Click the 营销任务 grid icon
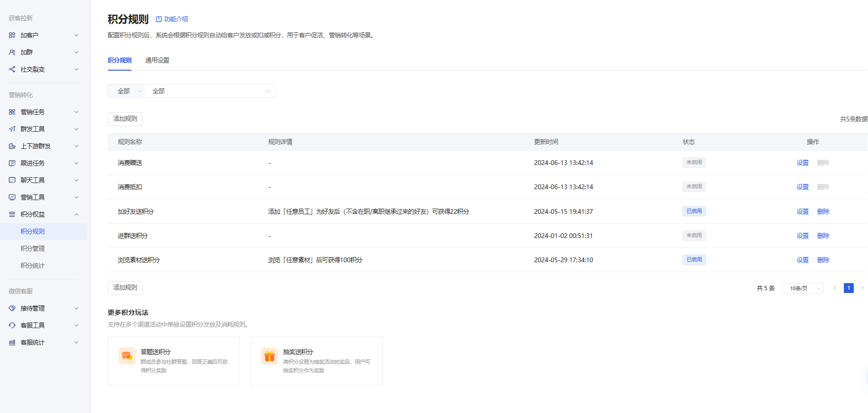868x413 pixels. (x=12, y=112)
